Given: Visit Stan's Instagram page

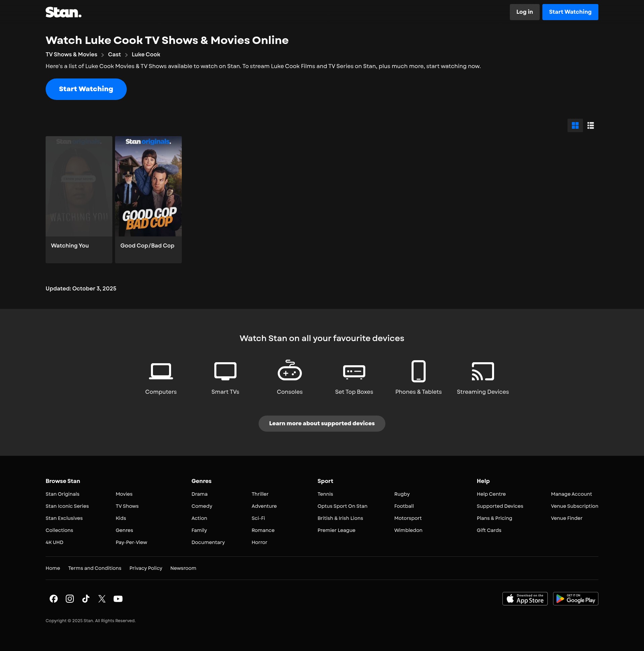Looking at the screenshot, I should [70, 598].
